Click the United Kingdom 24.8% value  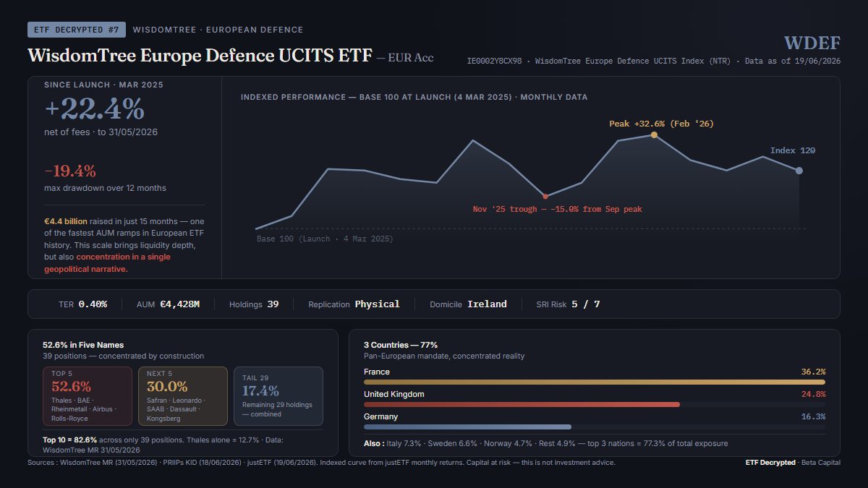click(x=813, y=394)
